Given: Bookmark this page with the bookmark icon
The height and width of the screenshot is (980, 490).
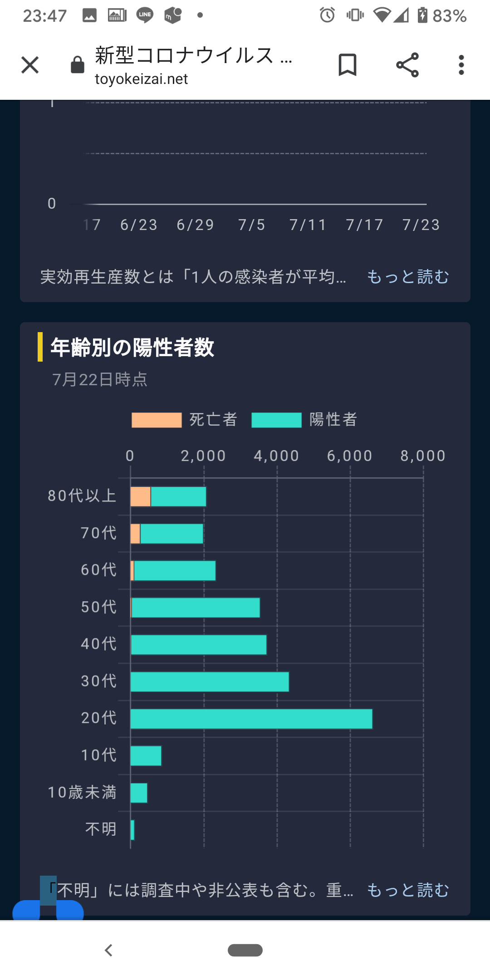Looking at the screenshot, I should [x=348, y=65].
